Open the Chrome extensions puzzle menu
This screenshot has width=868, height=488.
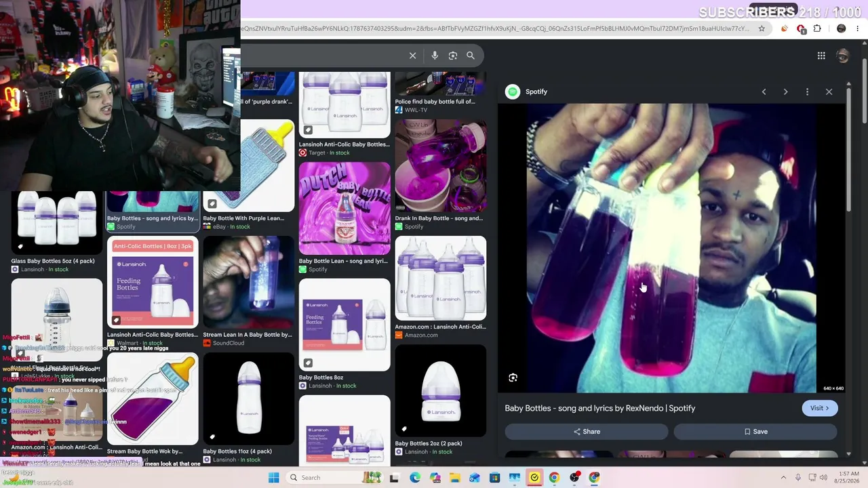click(817, 28)
